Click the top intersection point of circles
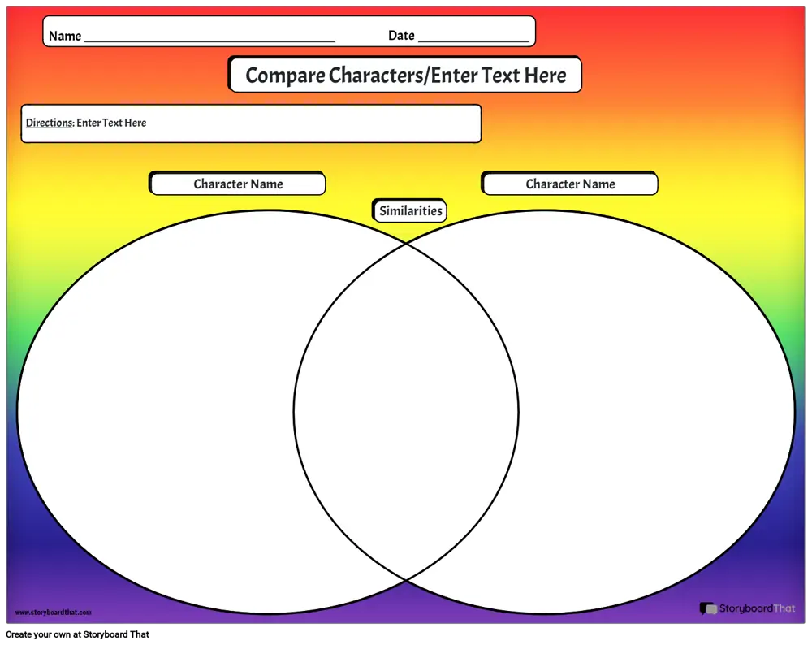The image size is (812, 645). [x=406, y=242]
